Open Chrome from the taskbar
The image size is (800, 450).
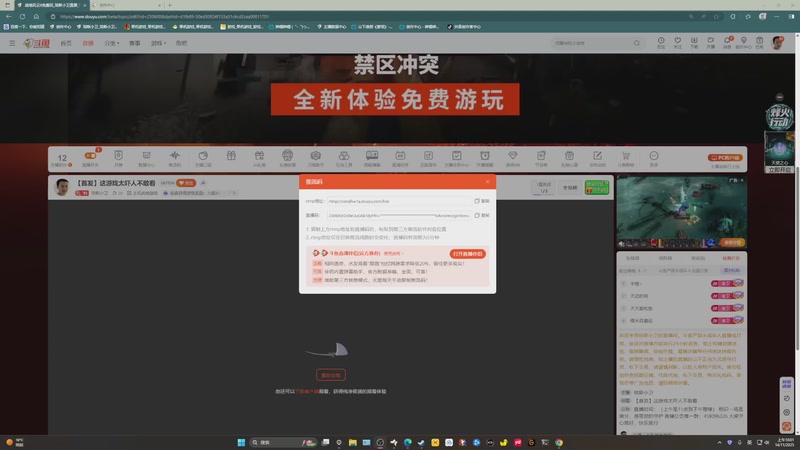point(559,442)
